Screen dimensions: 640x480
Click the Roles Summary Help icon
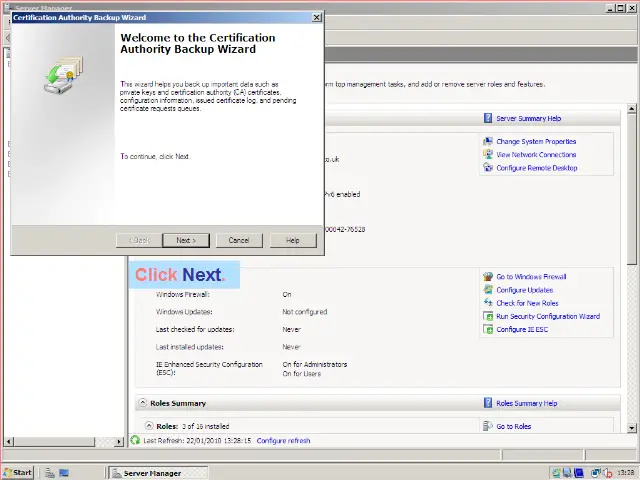coord(488,403)
